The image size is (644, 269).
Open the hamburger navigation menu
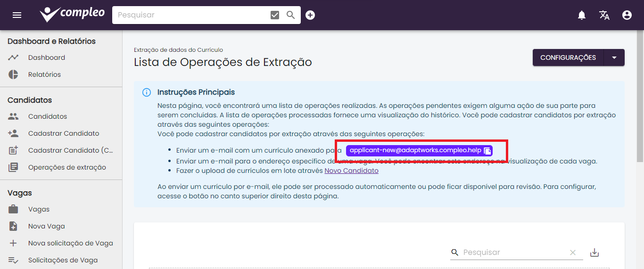click(x=17, y=15)
